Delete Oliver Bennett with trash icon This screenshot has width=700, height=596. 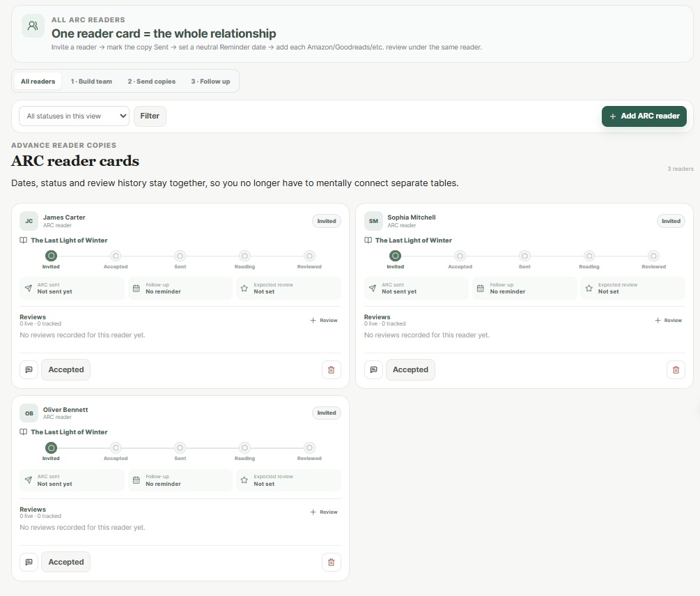tap(332, 562)
